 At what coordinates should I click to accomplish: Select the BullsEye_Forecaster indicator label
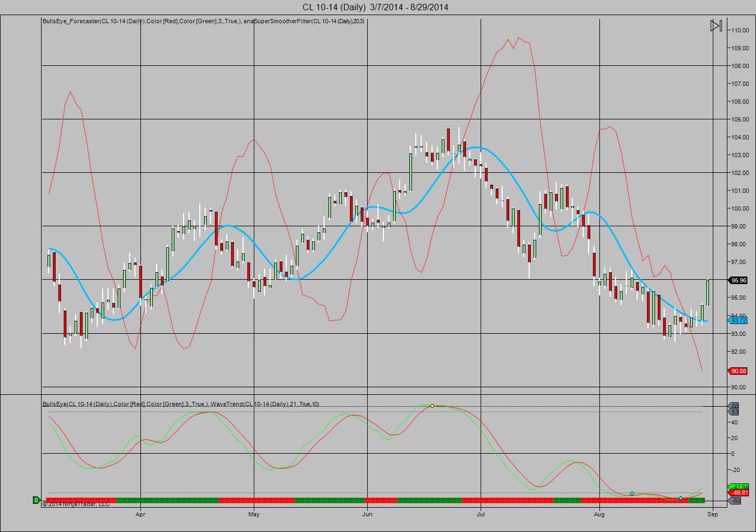click(x=204, y=21)
